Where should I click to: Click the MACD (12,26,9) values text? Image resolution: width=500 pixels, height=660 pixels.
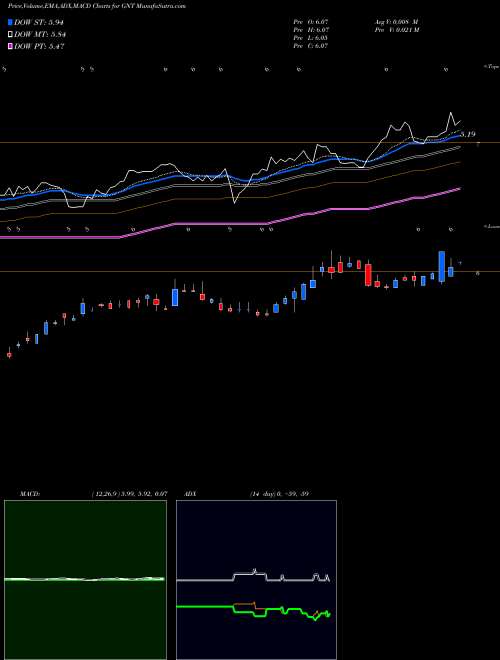tap(129, 493)
